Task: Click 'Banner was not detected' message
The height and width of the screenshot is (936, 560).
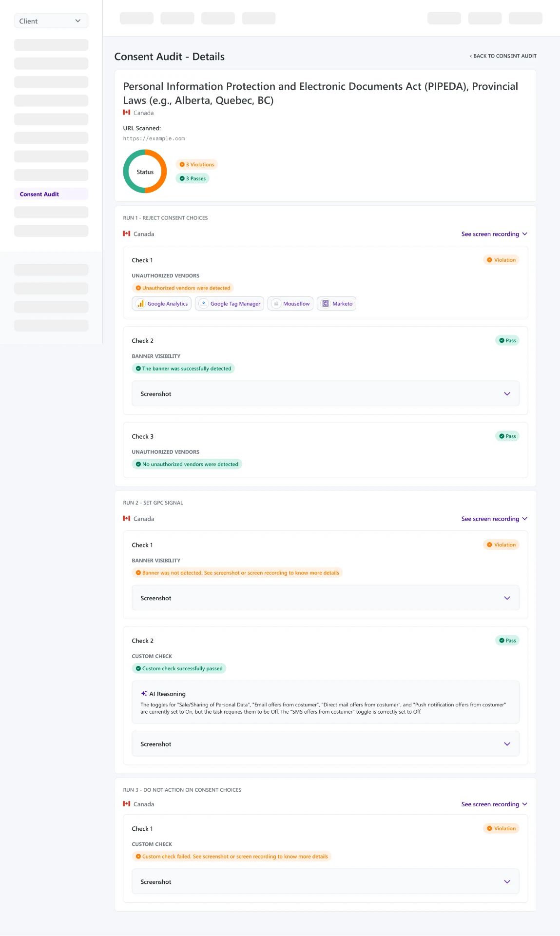Action: [x=237, y=573]
